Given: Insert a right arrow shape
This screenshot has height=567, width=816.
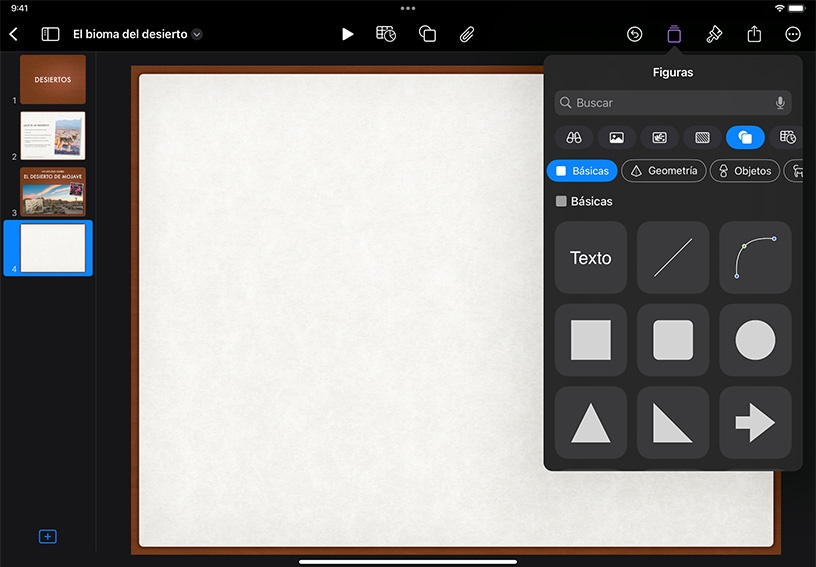Looking at the screenshot, I should tap(755, 422).
